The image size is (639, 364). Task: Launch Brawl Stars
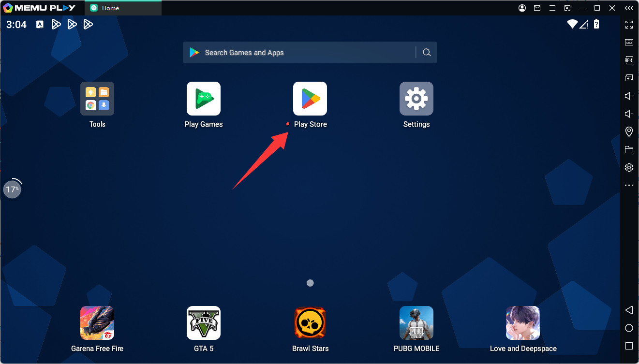click(310, 323)
